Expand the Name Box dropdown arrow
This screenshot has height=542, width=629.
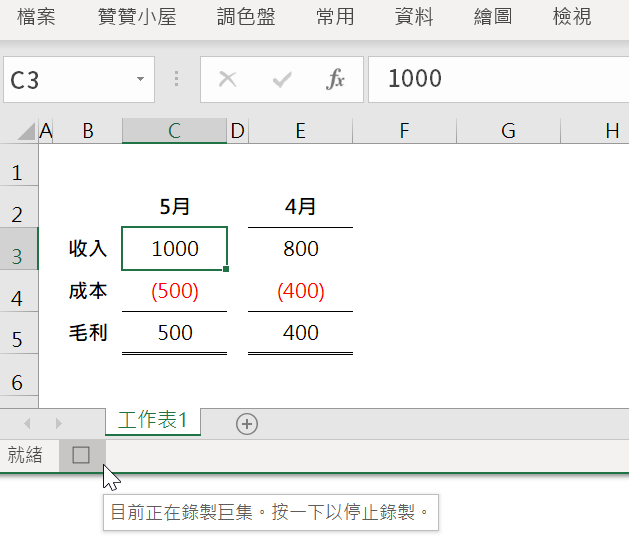pyautogui.click(x=140, y=79)
